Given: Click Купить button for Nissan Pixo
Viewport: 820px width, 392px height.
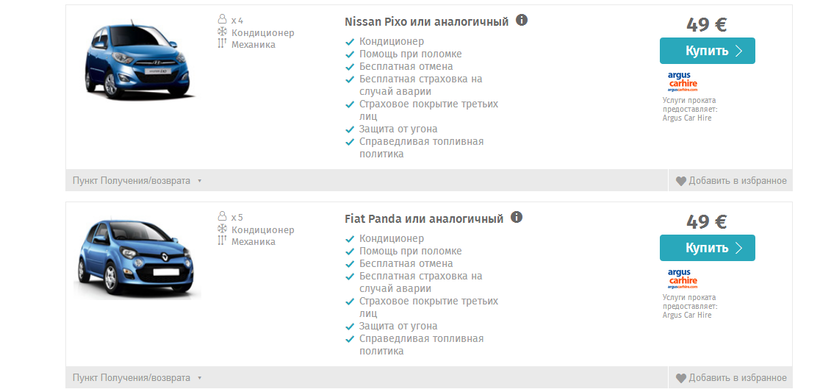Looking at the screenshot, I should (707, 51).
